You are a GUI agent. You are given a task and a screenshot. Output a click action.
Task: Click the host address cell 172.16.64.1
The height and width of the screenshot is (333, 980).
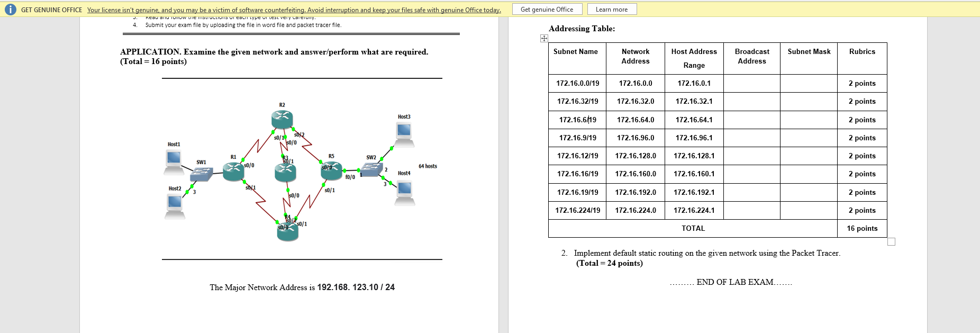pyautogui.click(x=694, y=120)
